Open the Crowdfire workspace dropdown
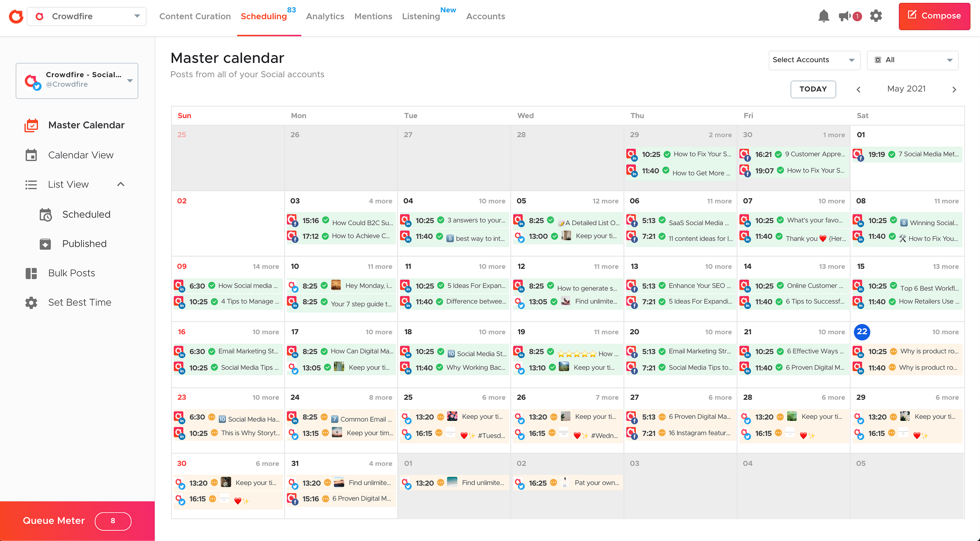The height and width of the screenshot is (541, 980). [x=87, y=16]
